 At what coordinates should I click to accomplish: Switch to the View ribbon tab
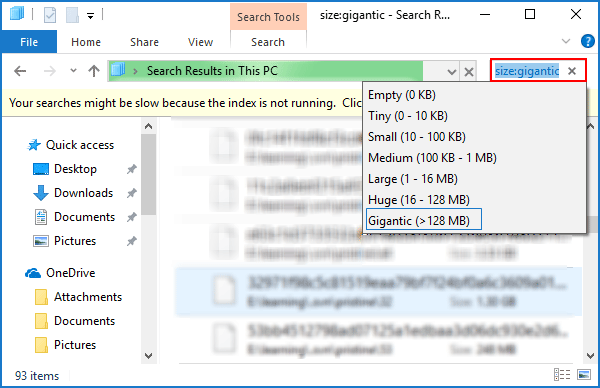200,42
